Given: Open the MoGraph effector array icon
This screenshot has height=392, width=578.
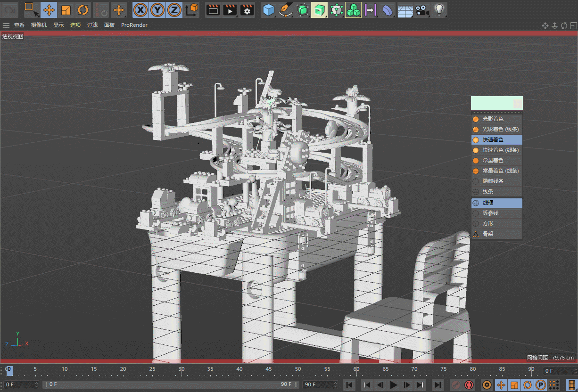Looking at the screenshot, I should [336, 9].
